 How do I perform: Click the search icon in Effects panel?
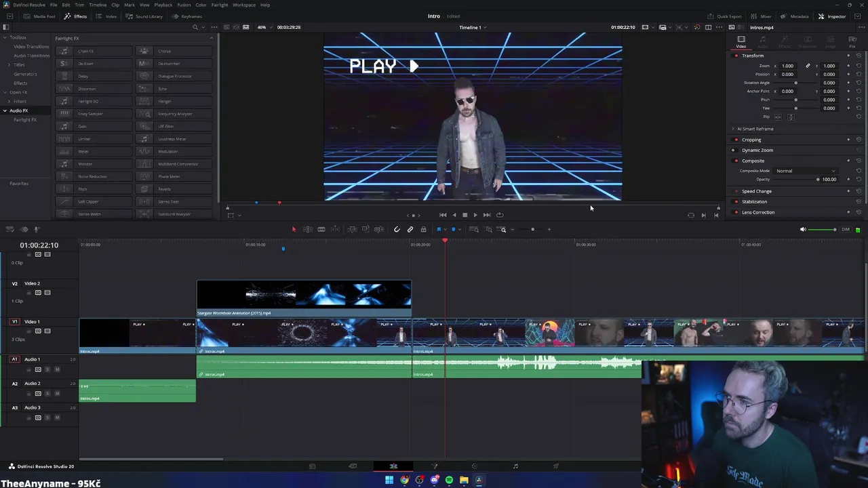point(195,27)
